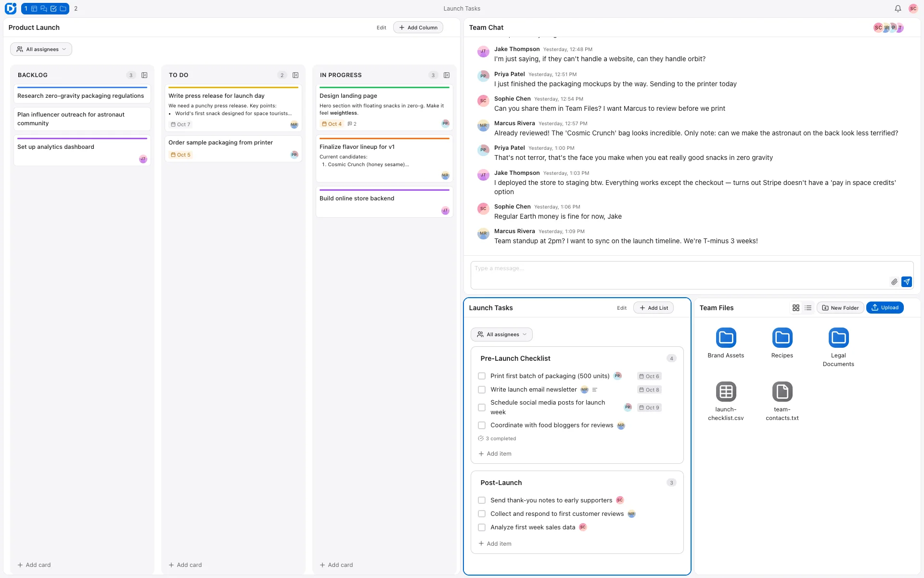Open the Legal Documents folder

click(x=838, y=347)
